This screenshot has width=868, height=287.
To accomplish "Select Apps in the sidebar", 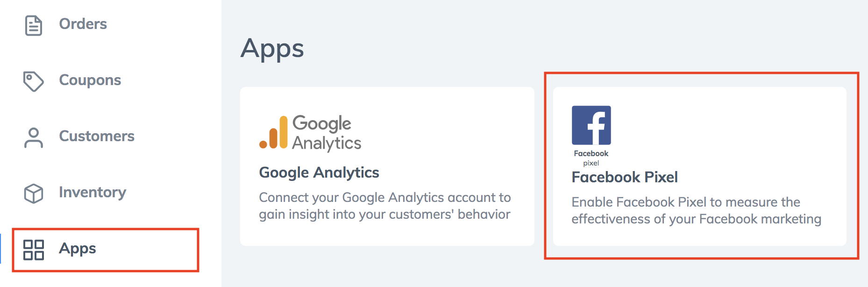I will (106, 250).
